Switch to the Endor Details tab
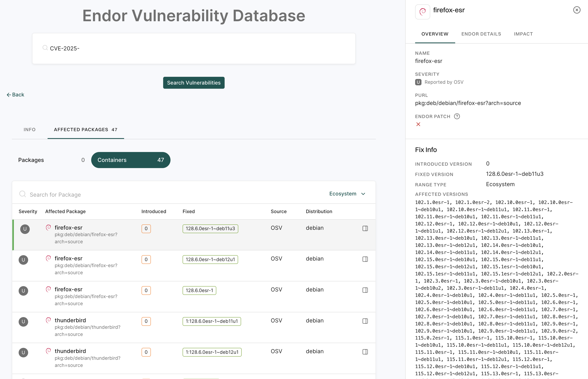This screenshot has height=379, width=588. pos(481,34)
